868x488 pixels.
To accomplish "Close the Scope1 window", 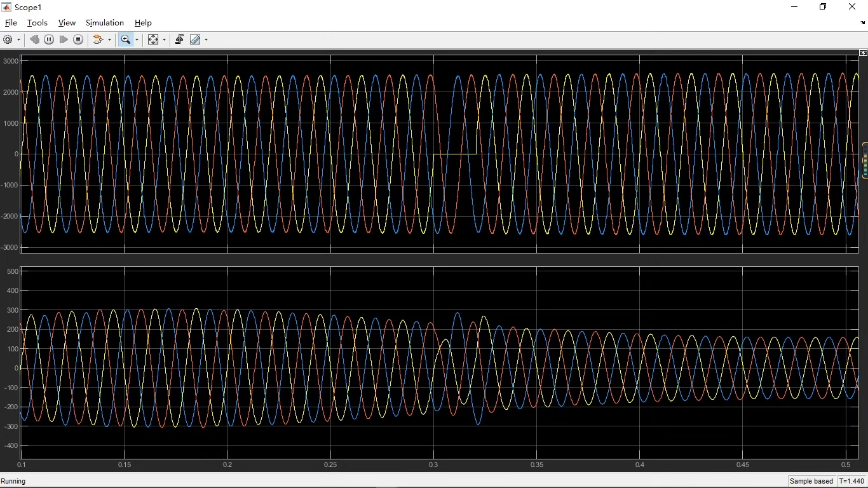I will (852, 7).
